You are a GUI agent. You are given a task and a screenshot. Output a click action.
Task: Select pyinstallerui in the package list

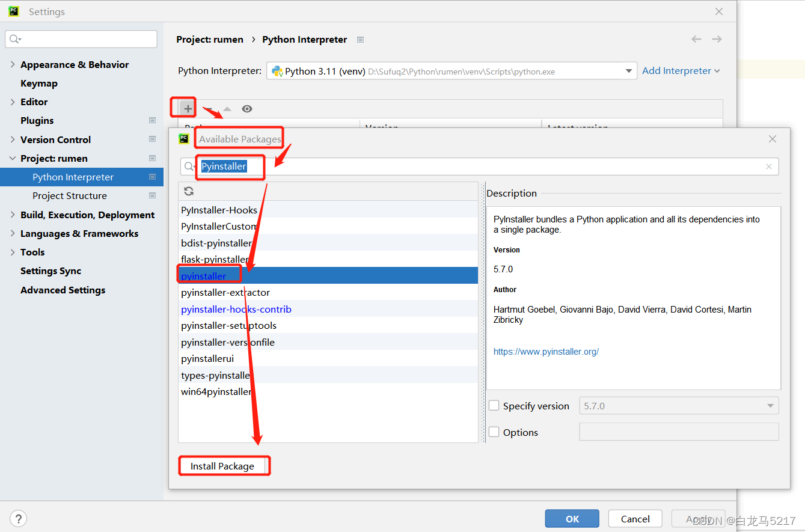coord(328,358)
